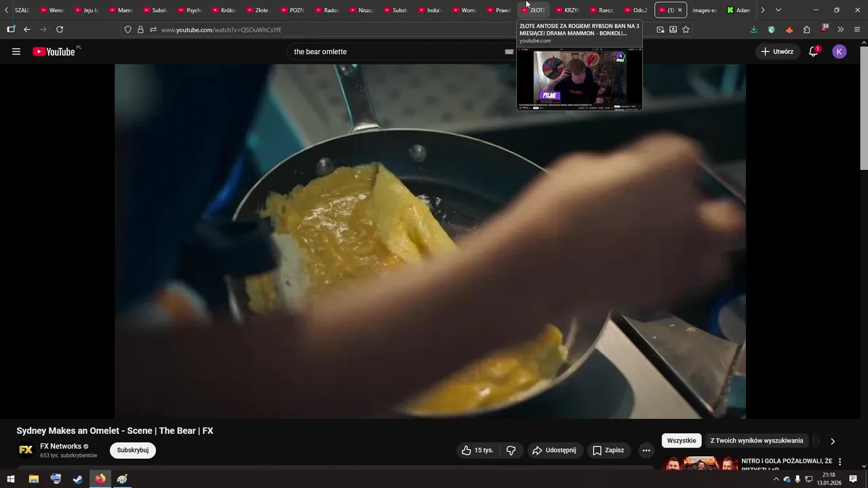The width and height of the screenshot is (868, 488).
Task: Open the taskbar clock showing 21:18
Action: coord(829,479)
